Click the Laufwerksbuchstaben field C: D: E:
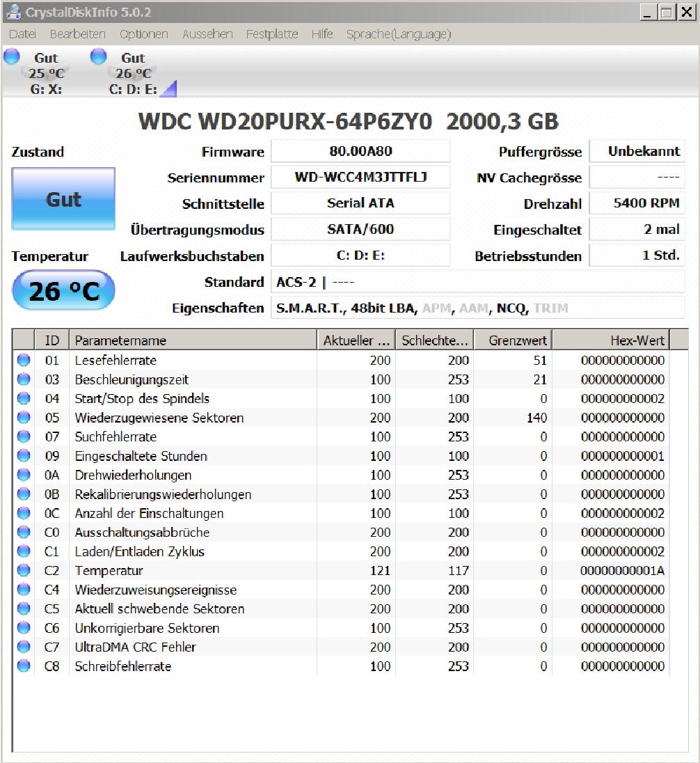The width and height of the screenshot is (700, 763). click(x=360, y=255)
